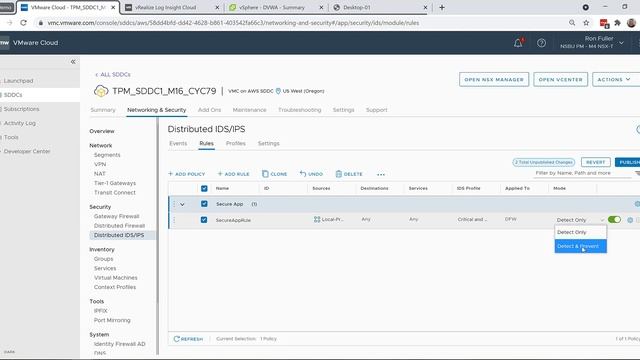640x360 pixels.
Task: Click the filter icon beside search field
Action: 637,173
